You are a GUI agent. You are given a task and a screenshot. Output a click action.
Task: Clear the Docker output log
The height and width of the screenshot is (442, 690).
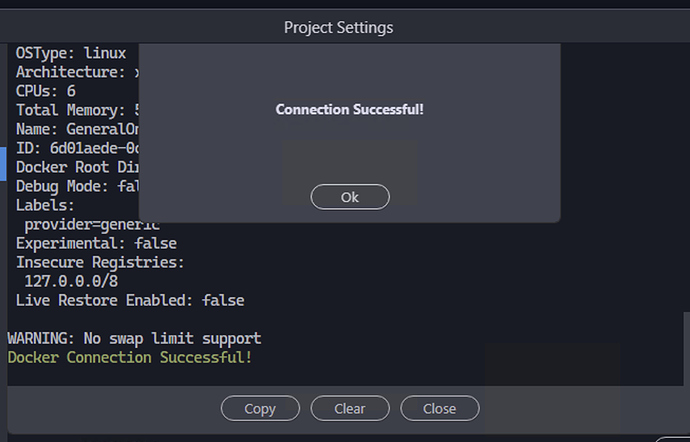tap(350, 408)
